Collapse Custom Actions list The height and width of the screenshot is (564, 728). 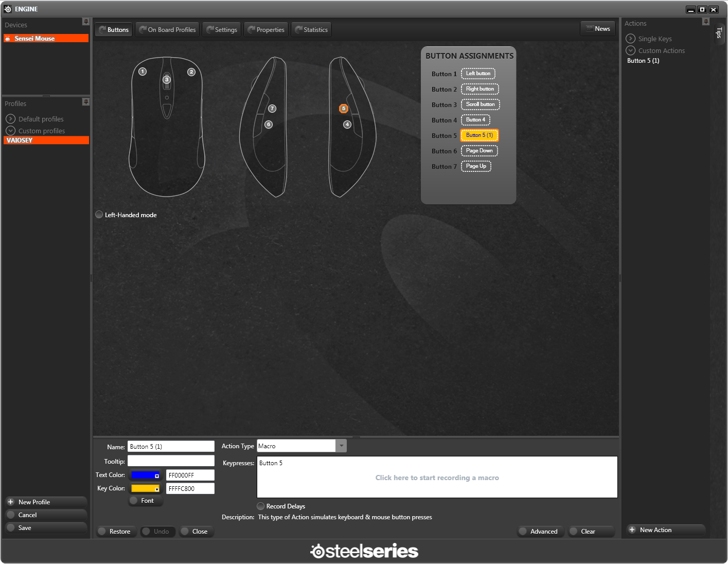631,50
